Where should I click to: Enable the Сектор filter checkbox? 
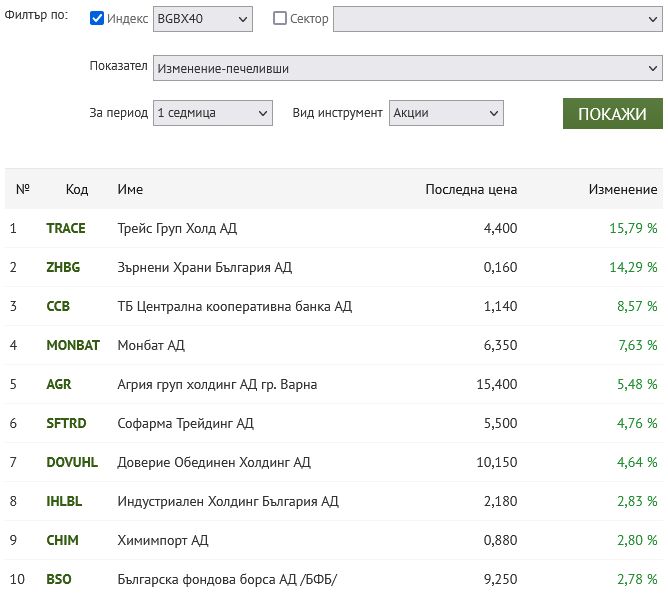[279, 18]
